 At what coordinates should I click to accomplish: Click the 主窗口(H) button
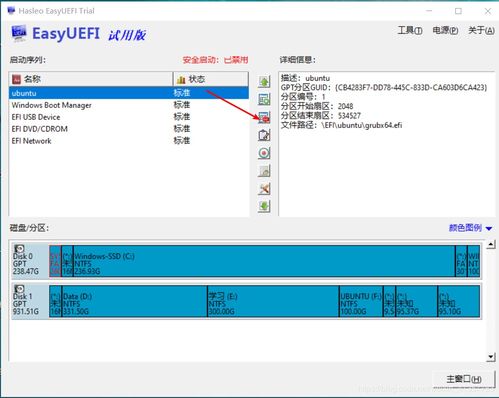[463, 379]
